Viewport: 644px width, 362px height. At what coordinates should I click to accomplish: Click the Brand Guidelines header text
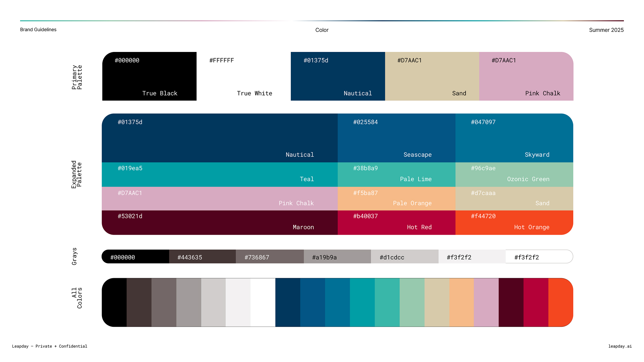38,29
